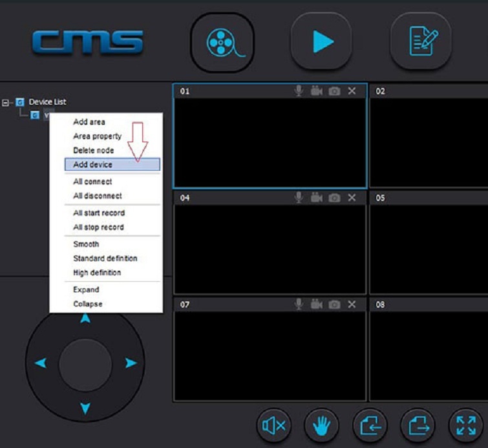The width and height of the screenshot is (488, 448).
Task: Toggle recording camera in channel 04
Action: click(x=316, y=198)
